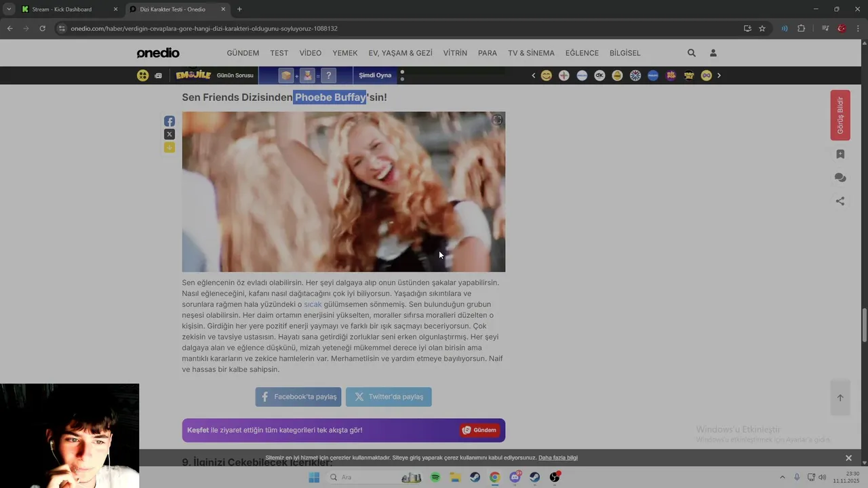Open Spotify from the taskbar
The width and height of the screenshot is (868, 488).
(x=435, y=477)
